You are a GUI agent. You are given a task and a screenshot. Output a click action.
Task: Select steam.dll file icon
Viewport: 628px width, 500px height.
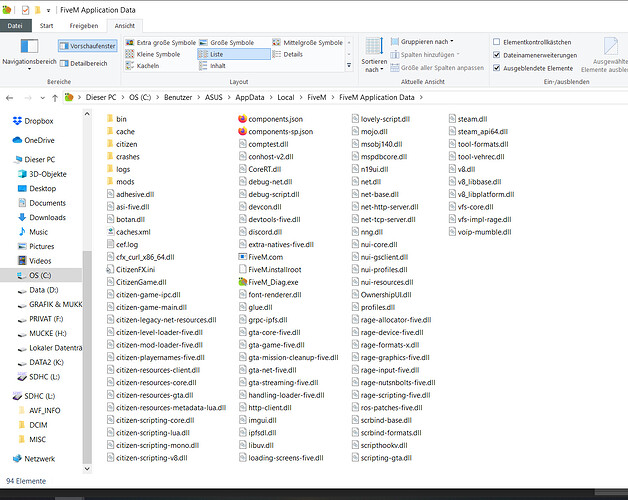coord(452,119)
